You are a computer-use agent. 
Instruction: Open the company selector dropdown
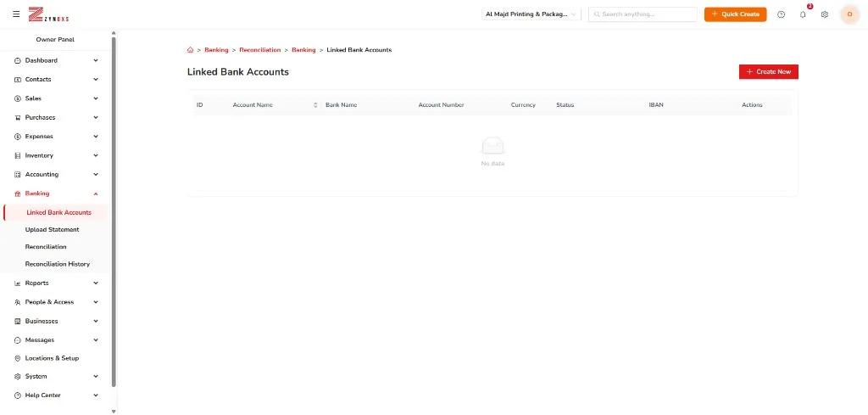[531, 14]
